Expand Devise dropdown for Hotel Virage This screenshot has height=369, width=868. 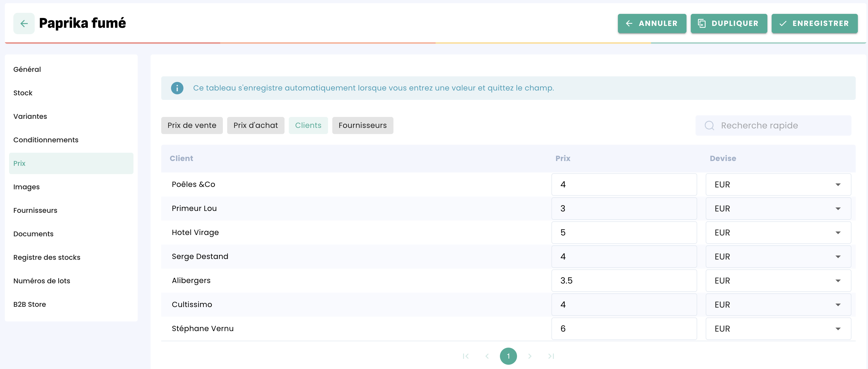click(778, 233)
